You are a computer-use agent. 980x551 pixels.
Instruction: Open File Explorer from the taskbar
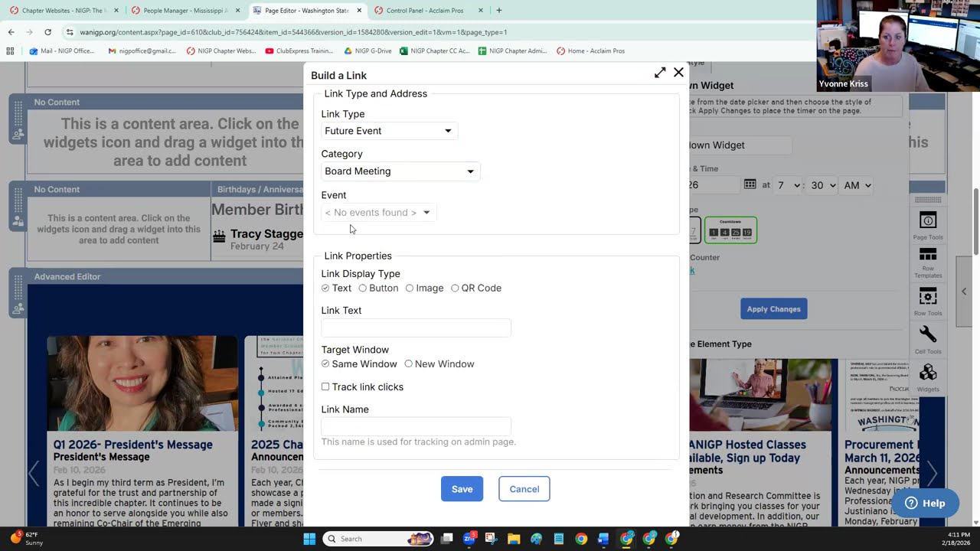click(x=514, y=539)
